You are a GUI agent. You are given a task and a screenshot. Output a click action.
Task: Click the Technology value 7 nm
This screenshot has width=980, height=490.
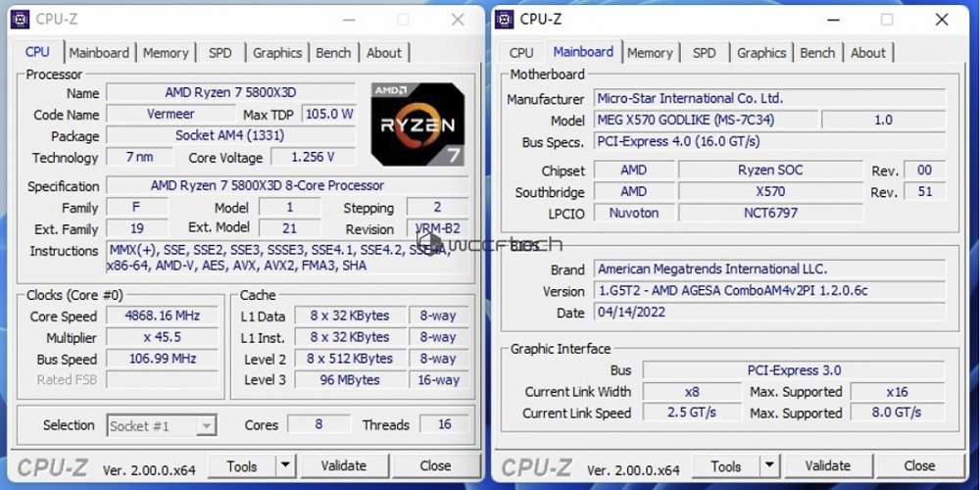tap(139, 157)
